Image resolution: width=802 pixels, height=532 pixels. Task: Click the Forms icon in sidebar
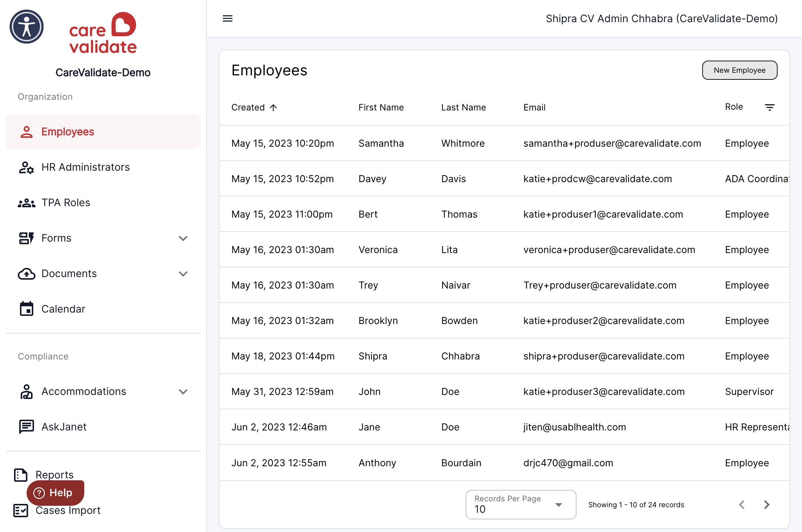tap(27, 238)
